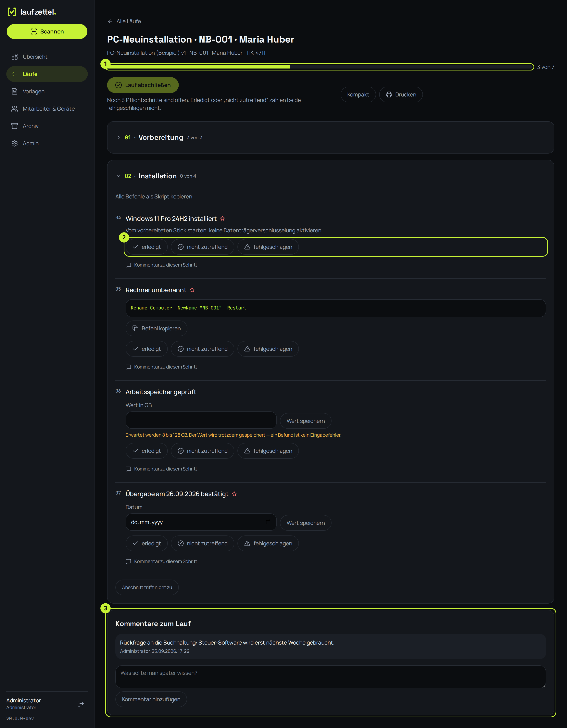Click the printer icon on Drucken
Screen dimensions: 567x728
389,95
